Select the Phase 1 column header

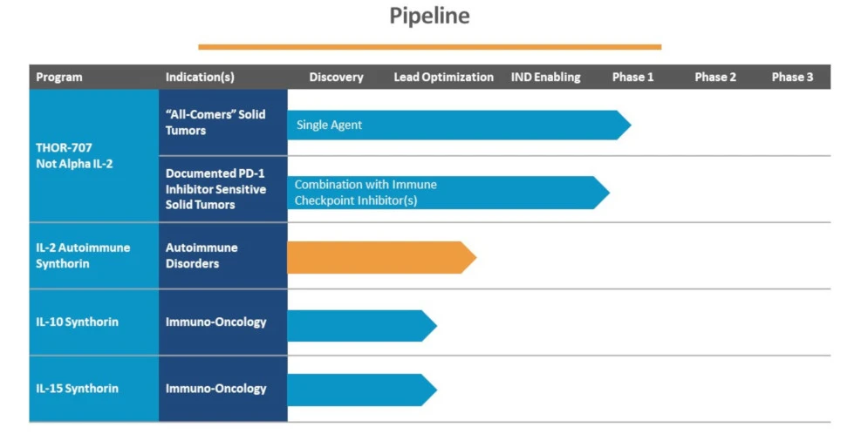pos(632,78)
